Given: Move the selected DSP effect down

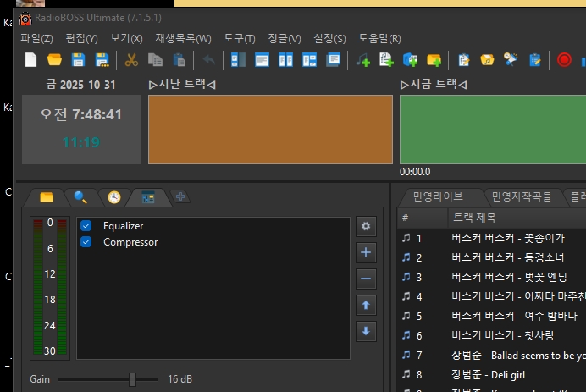Looking at the screenshot, I should [x=366, y=331].
